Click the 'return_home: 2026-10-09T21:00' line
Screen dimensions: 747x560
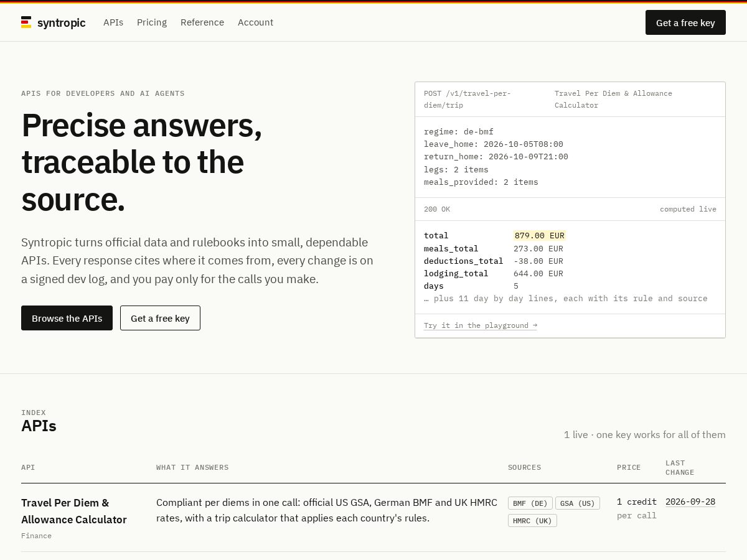point(496,157)
